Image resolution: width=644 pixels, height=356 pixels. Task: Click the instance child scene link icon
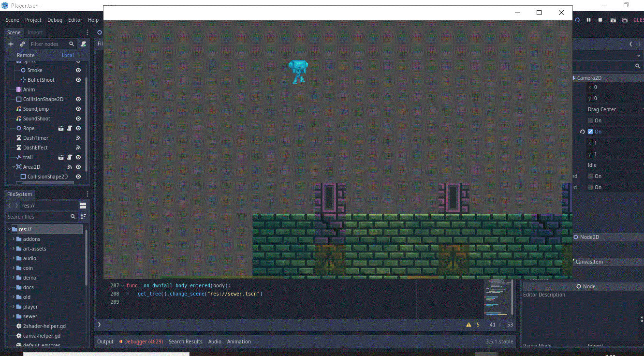[22, 44]
